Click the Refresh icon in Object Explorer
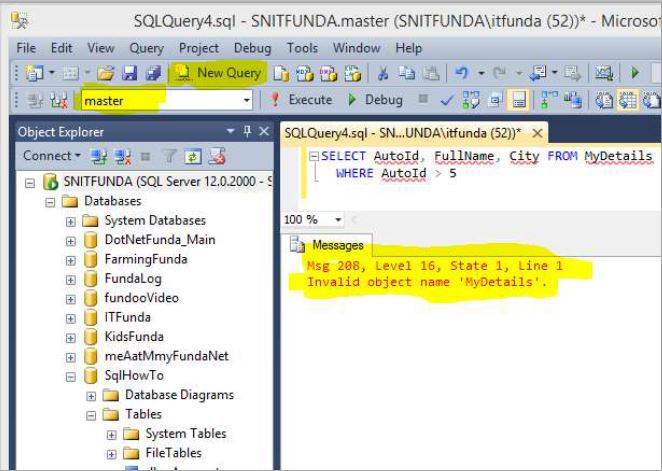This screenshot has width=662, height=471. point(193,157)
